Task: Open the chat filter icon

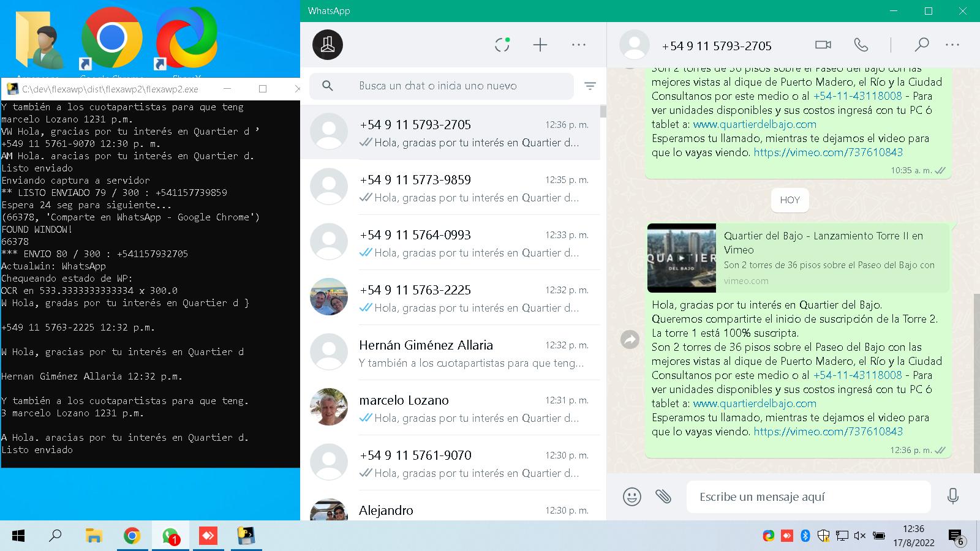Action: click(x=590, y=86)
